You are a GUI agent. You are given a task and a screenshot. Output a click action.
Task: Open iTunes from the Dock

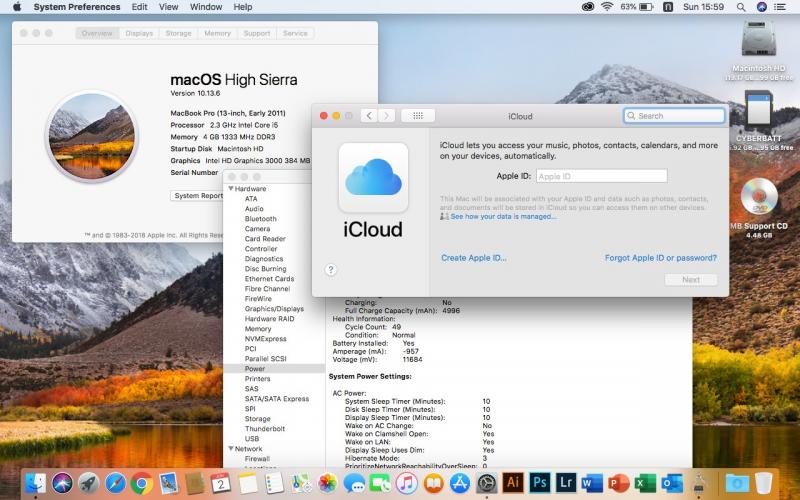click(x=407, y=483)
